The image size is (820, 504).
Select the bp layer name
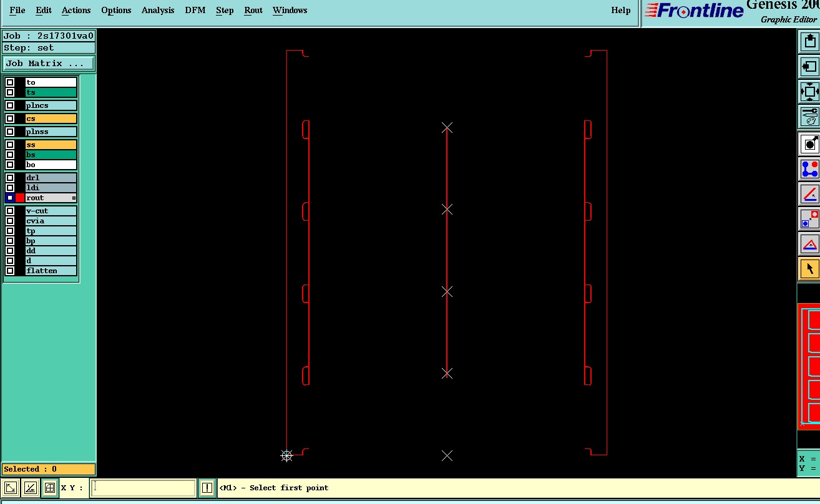(x=51, y=241)
